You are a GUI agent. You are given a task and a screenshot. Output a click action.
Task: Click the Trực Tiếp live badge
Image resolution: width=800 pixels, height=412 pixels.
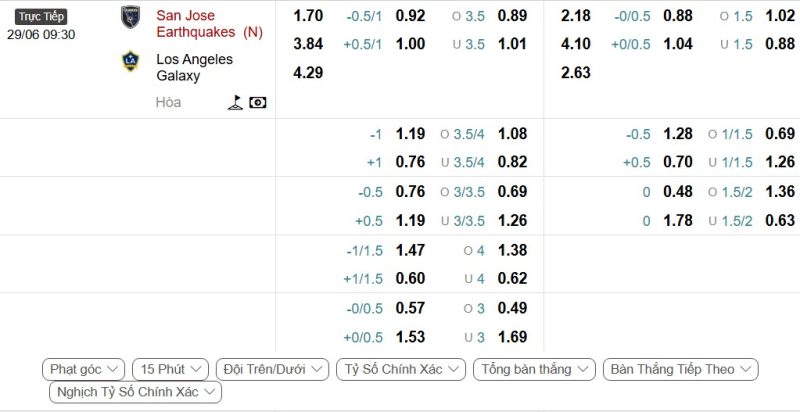[42, 16]
